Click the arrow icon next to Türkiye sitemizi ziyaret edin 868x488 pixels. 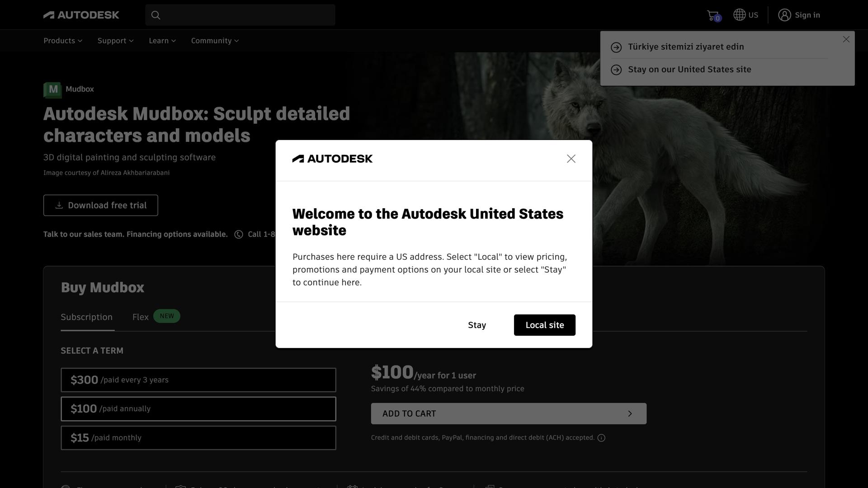coord(616,47)
